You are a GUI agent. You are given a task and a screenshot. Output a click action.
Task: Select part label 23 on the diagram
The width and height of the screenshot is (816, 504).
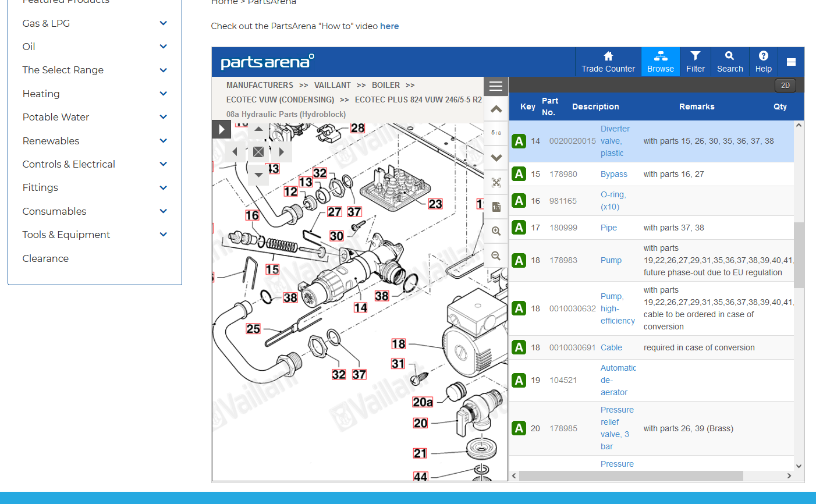click(x=435, y=204)
